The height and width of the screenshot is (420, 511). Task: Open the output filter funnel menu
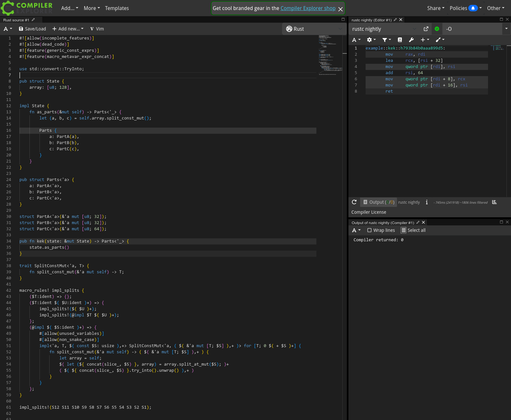coord(387,40)
